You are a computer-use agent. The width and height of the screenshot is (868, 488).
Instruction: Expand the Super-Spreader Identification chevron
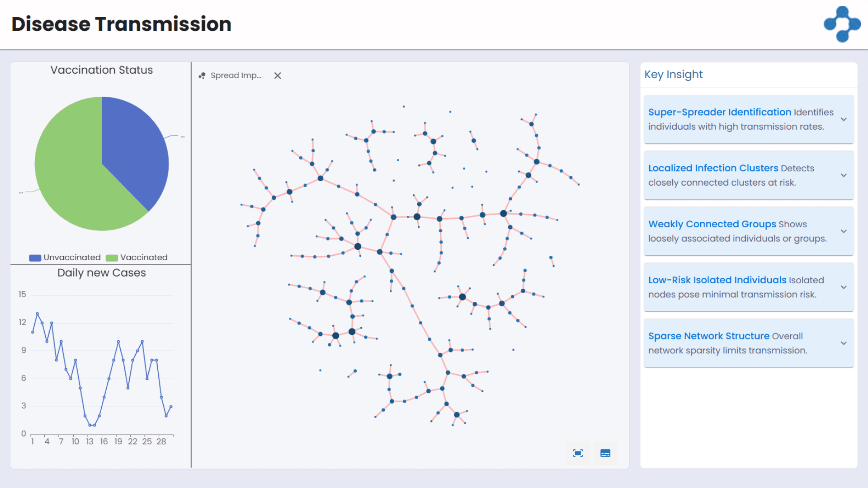tap(844, 119)
